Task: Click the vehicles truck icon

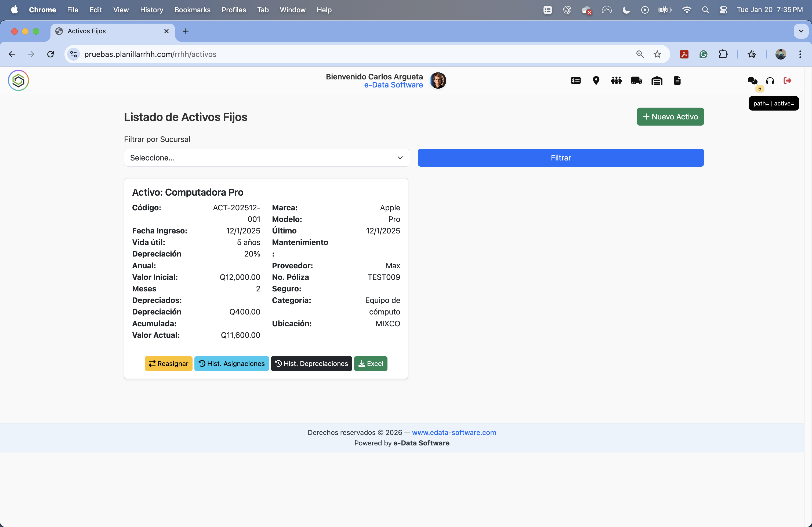Action: click(636, 80)
